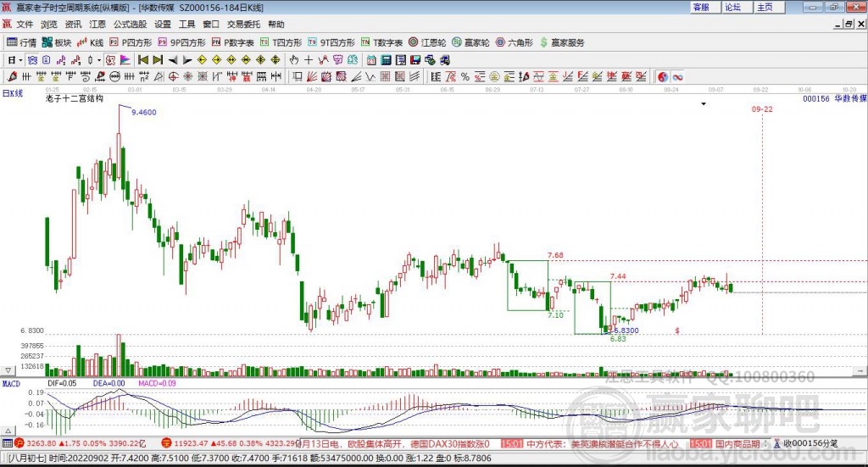Screen dimensions: 868x467
Task: Launch the 赢家轮 wheel tool
Action: 470,42
